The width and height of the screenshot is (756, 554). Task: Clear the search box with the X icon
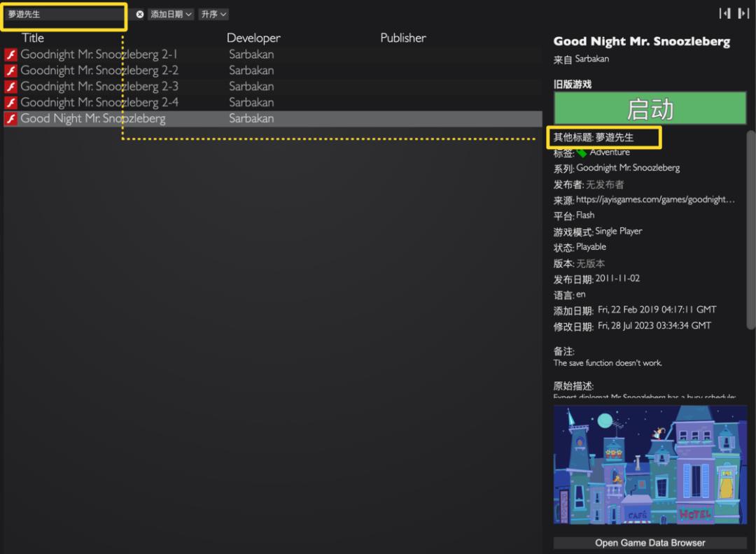click(x=140, y=15)
